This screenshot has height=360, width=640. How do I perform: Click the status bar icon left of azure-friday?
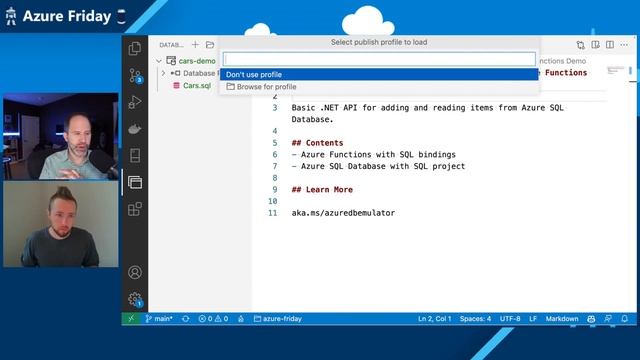[241, 319]
